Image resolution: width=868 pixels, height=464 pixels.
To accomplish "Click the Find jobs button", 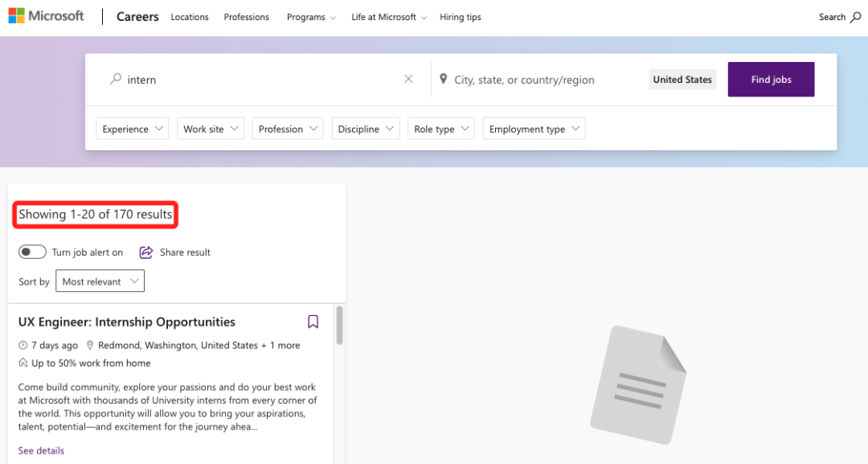I will pos(771,79).
